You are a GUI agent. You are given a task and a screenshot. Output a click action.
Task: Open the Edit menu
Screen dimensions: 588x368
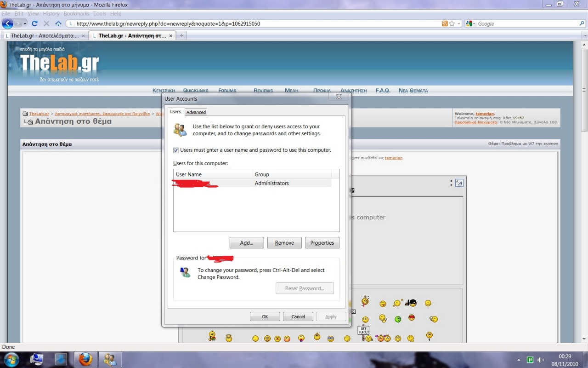pos(19,14)
